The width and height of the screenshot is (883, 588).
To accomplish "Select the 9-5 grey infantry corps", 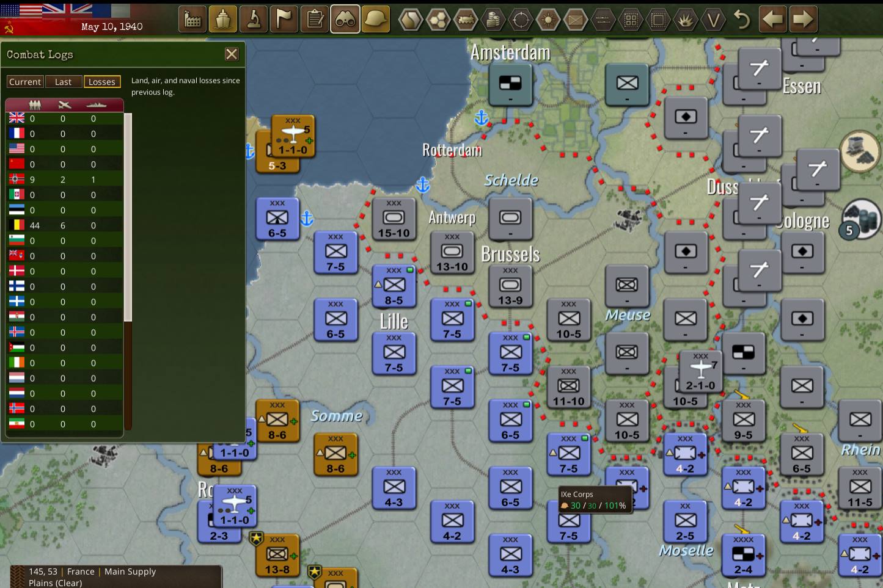I will coord(743,421).
